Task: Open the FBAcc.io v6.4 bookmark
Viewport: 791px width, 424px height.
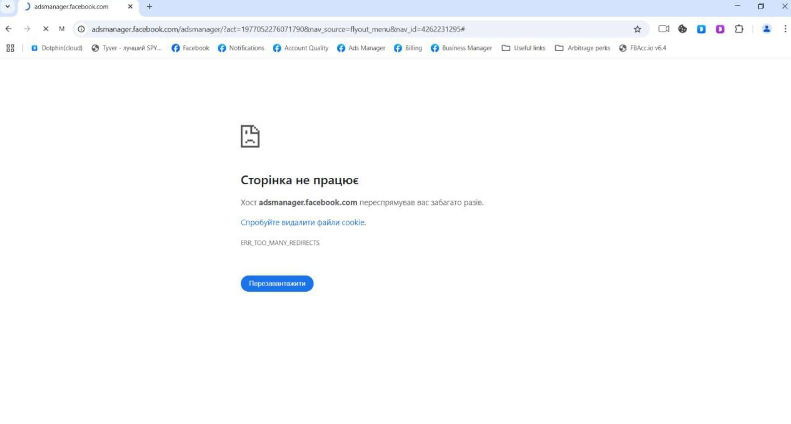Action: pyautogui.click(x=643, y=48)
